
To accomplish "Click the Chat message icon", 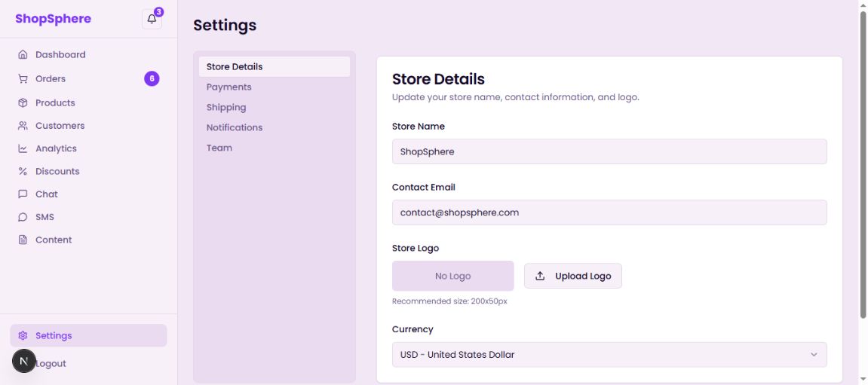I will pyautogui.click(x=23, y=194).
